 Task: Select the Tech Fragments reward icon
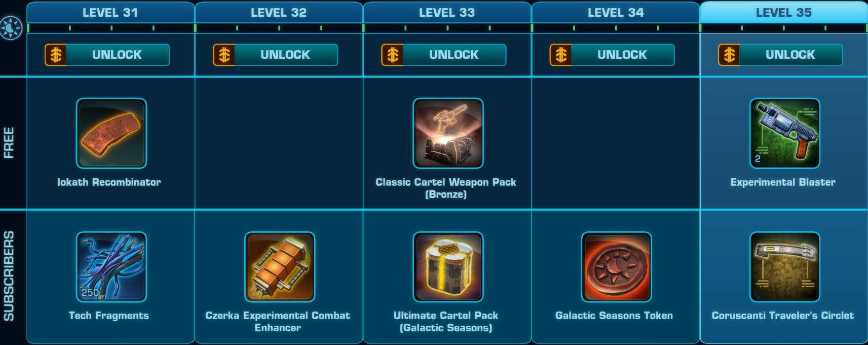click(x=111, y=267)
